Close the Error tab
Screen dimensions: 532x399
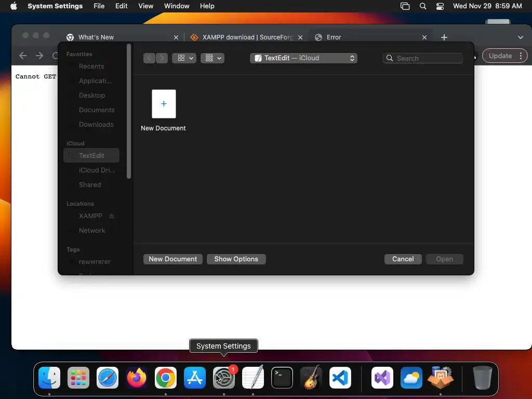coord(424,37)
